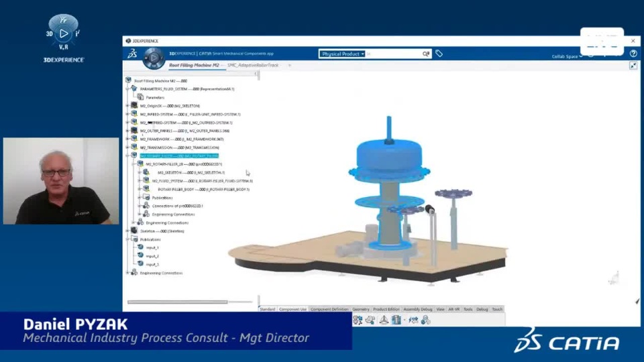Screen dimensions: 644x362
Task: Click M2_FLUID_SYSTEM node icon
Action: click(x=146, y=180)
